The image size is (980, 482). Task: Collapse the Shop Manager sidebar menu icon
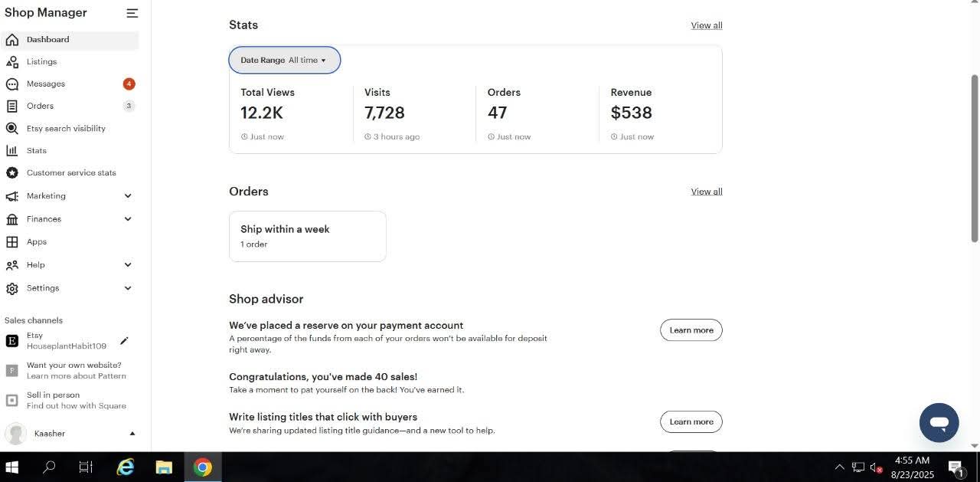click(x=132, y=13)
